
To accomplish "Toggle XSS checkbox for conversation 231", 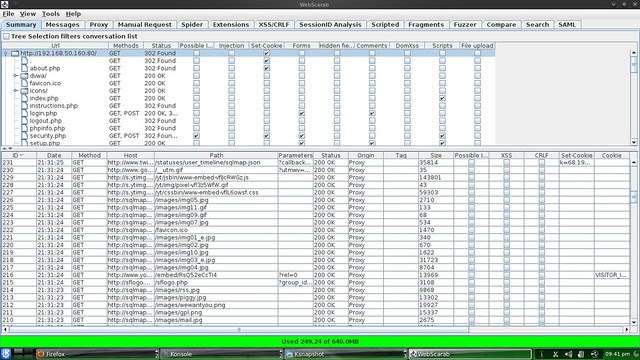I will point(507,162).
